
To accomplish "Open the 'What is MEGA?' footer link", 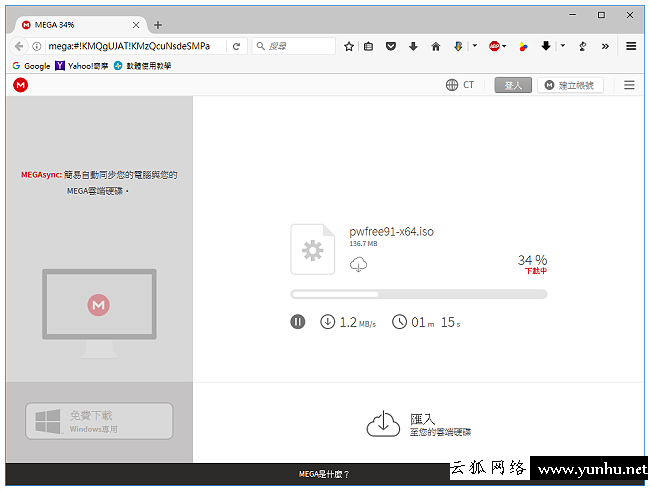I will pos(324,474).
